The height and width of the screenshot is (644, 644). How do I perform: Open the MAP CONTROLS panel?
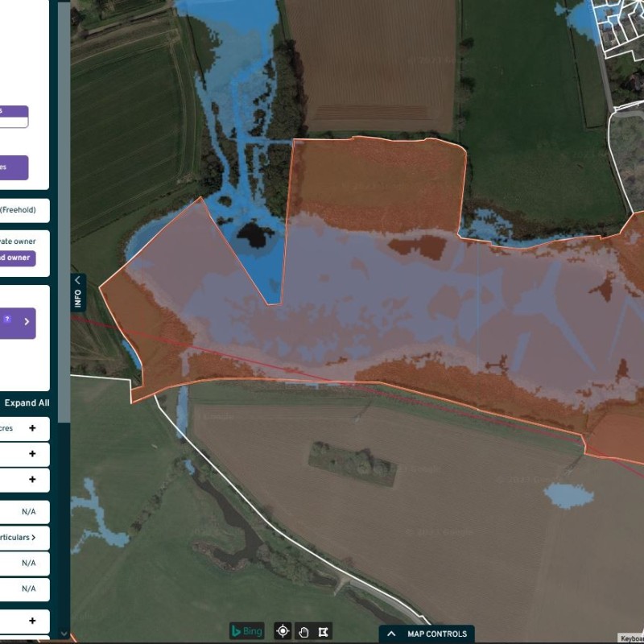coord(427,634)
